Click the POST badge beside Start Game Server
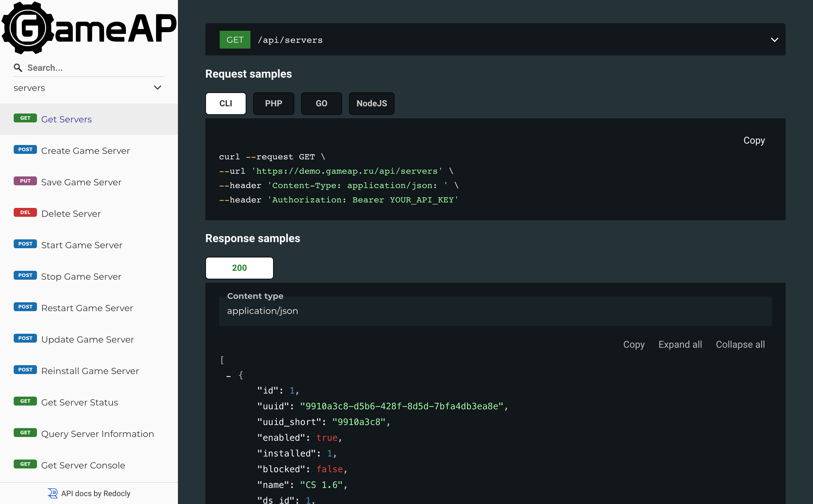813x504 pixels. point(25,244)
